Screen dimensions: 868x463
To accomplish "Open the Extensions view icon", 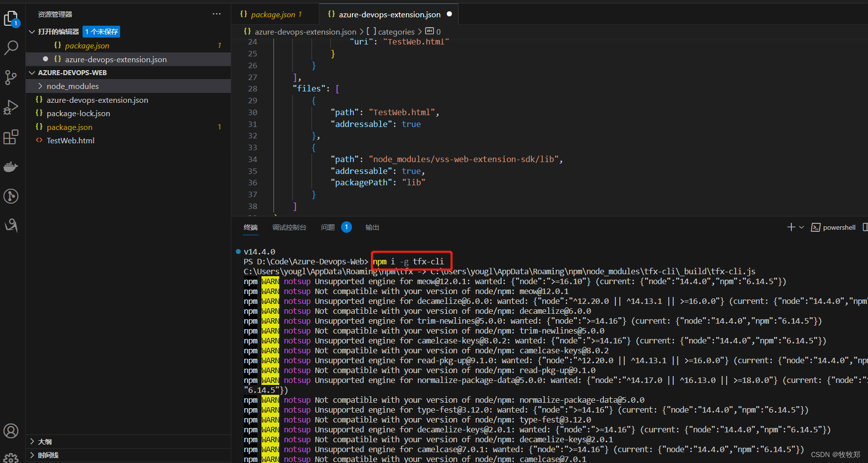I will (x=11, y=137).
